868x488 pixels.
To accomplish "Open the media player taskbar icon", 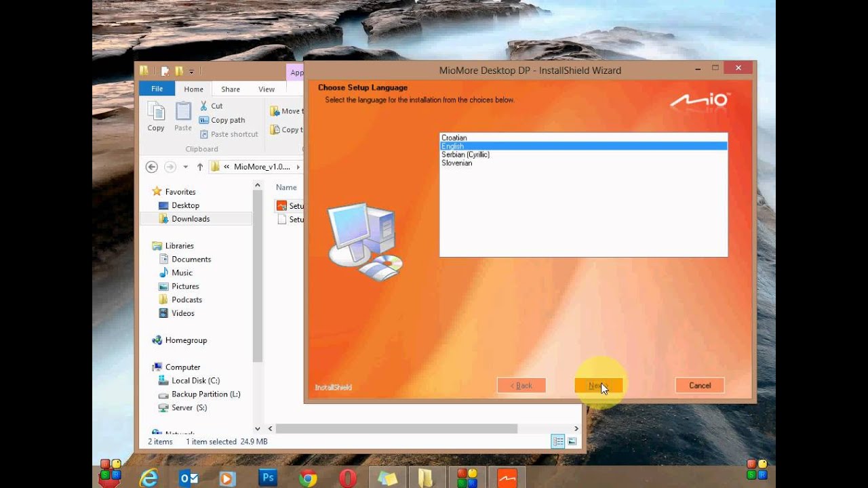I will pyautogui.click(x=228, y=478).
